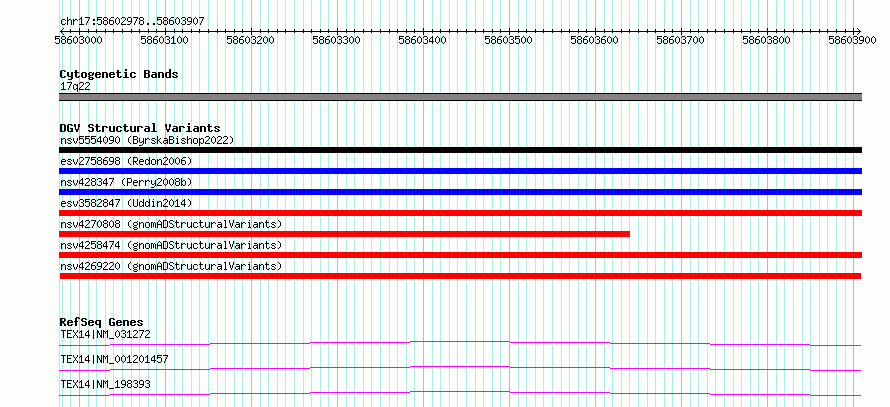890x407 pixels.
Task: Click the magenta TEX14 NM_198393 transcript line
Action: coord(460,393)
